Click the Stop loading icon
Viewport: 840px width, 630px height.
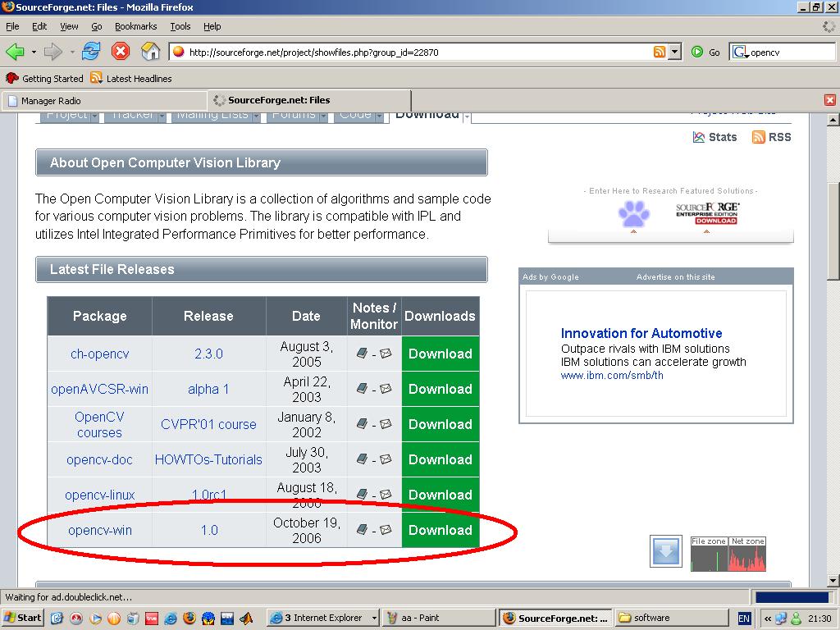[x=121, y=51]
